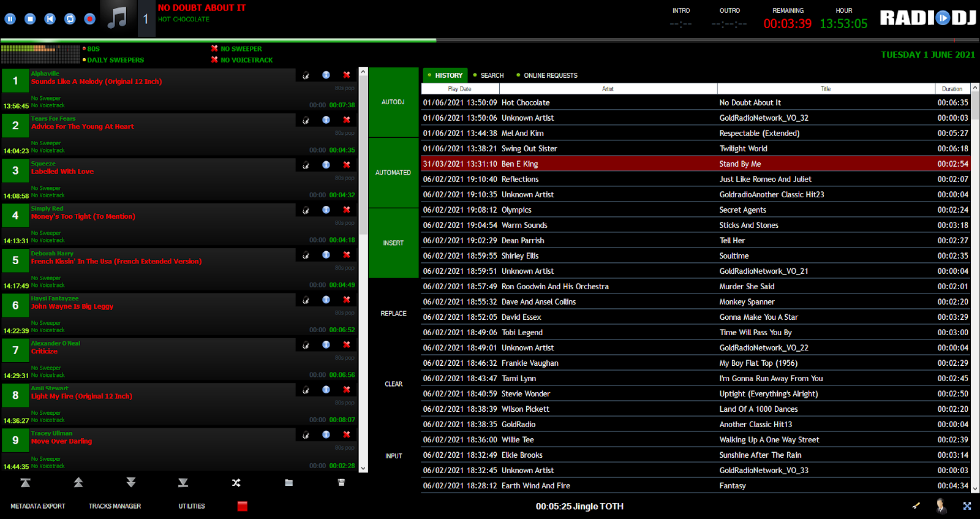Open the UTILITIES menu
Screen dimensions: 980x519
192,506
